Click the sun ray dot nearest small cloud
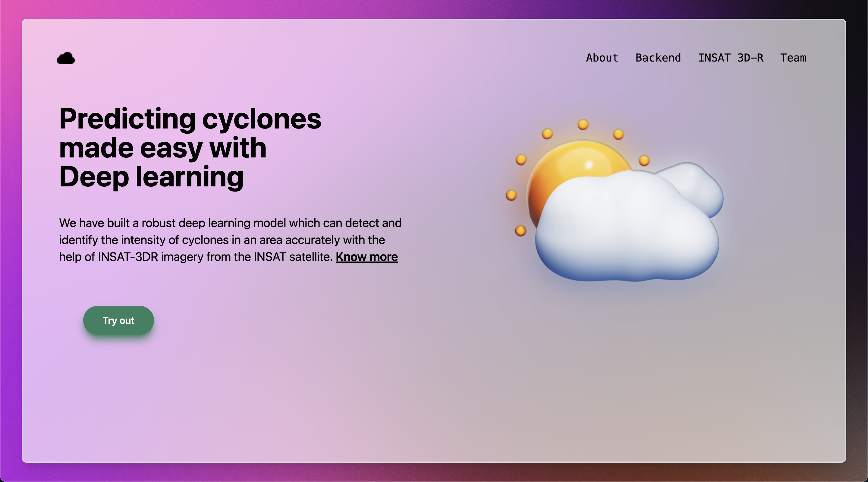Screen dimensions: 868x482 (644, 160)
